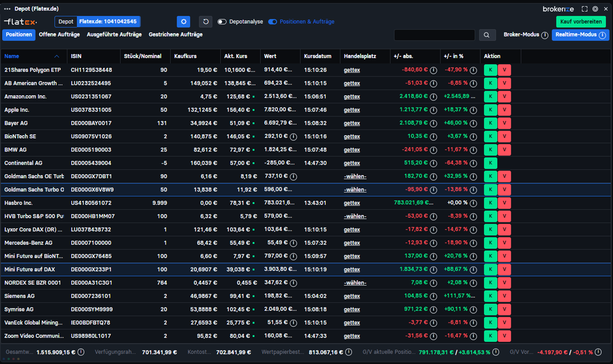Open the Offene Aufträge tab
Image resolution: width=613 pixels, height=364 pixels.
59,34
